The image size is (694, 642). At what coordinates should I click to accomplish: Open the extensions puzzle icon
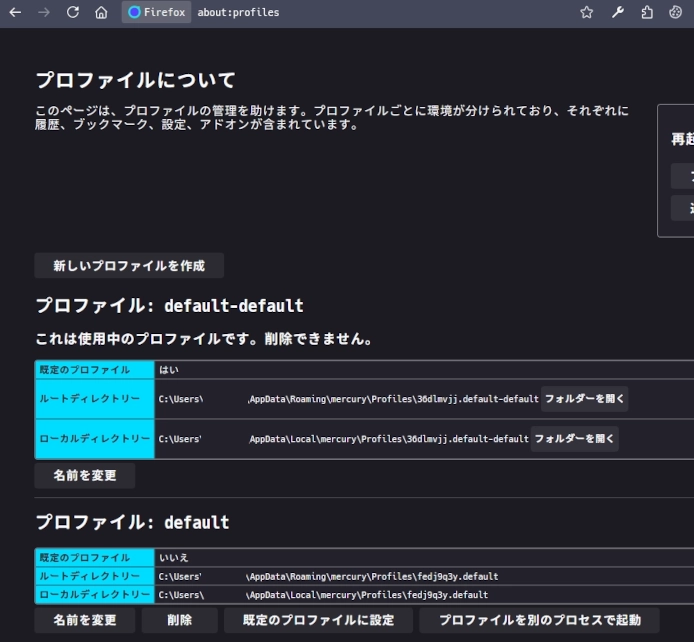coord(647,12)
